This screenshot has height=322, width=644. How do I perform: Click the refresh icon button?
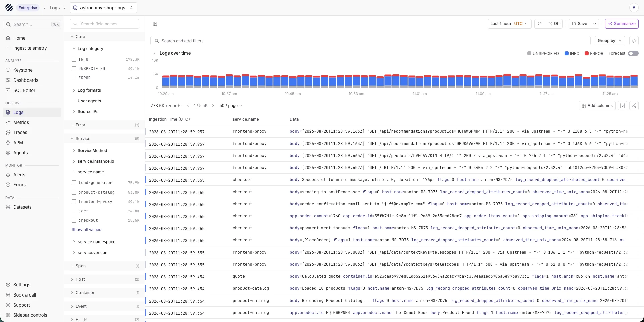540,24
